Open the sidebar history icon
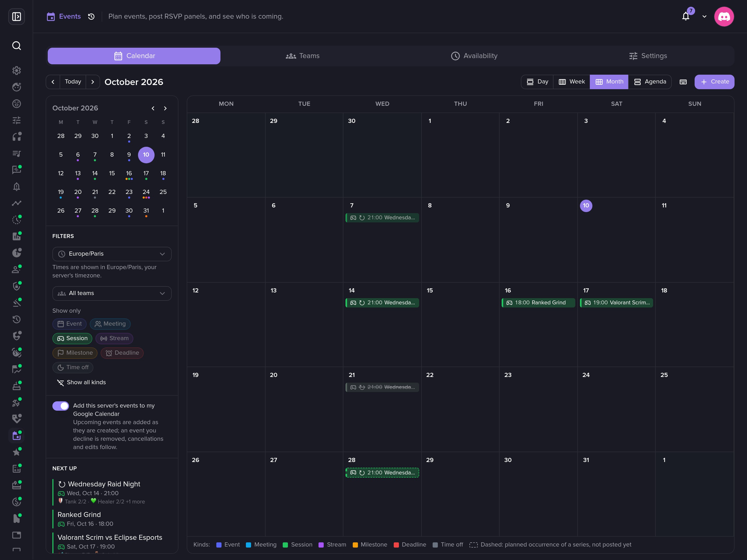 (17, 319)
